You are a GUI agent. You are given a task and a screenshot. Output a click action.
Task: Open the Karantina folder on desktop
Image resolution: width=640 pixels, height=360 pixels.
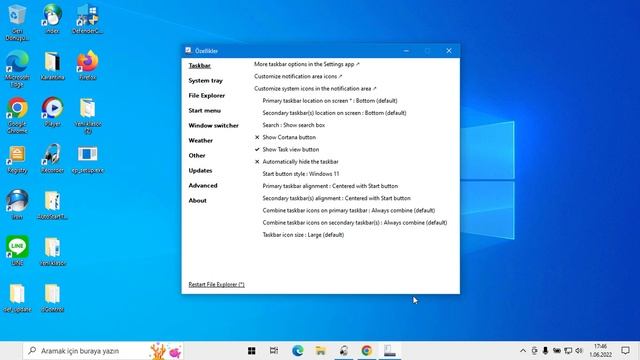[x=52, y=65]
